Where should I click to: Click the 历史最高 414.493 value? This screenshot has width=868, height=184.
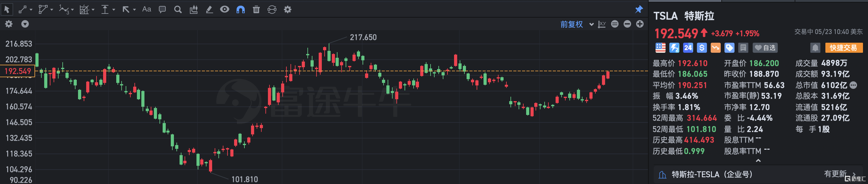pyautogui.click(x=699, y=140)
